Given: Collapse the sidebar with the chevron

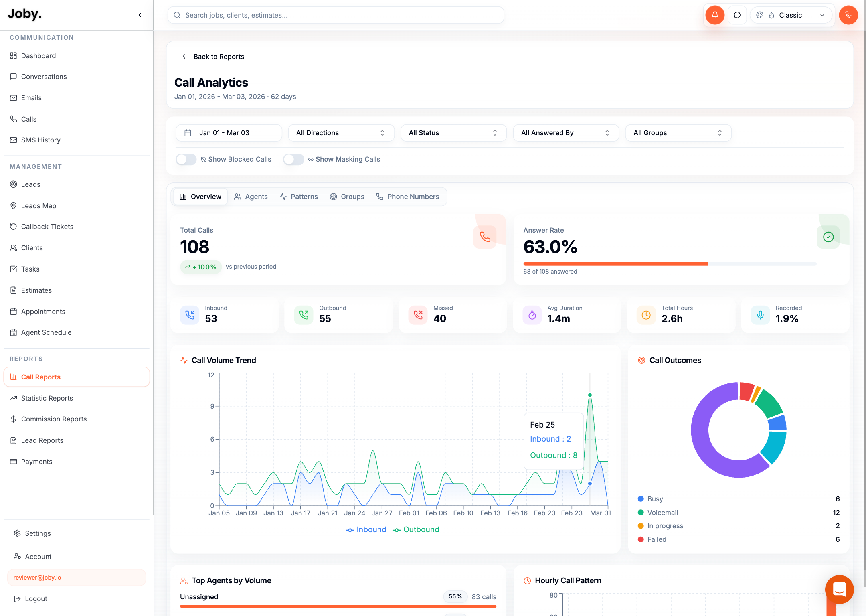Looking at the screenshot, I should point(140,15).
